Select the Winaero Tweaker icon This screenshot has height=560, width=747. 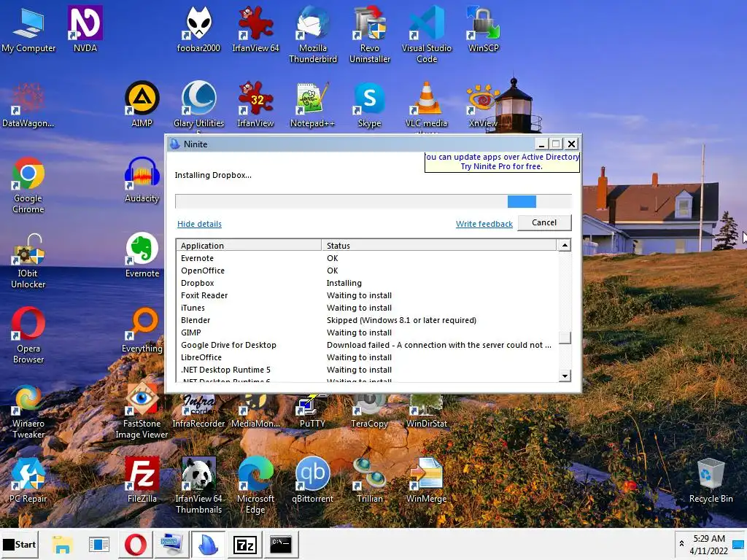[28, 411]
